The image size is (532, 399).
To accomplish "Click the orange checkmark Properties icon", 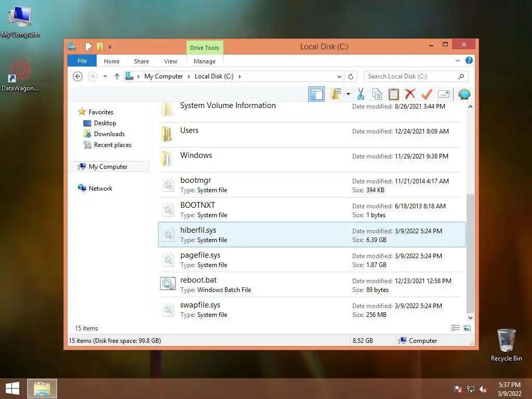I will tap(427, 94).
